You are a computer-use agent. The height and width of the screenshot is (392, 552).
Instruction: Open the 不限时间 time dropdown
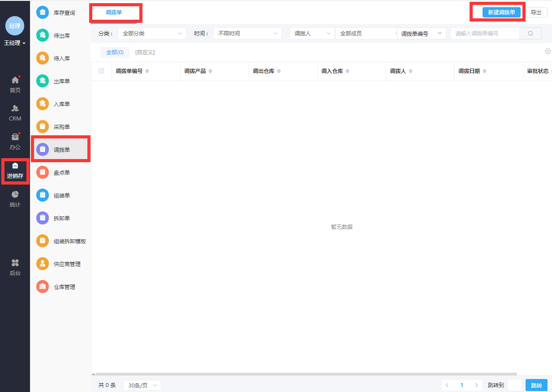point(247,33)
